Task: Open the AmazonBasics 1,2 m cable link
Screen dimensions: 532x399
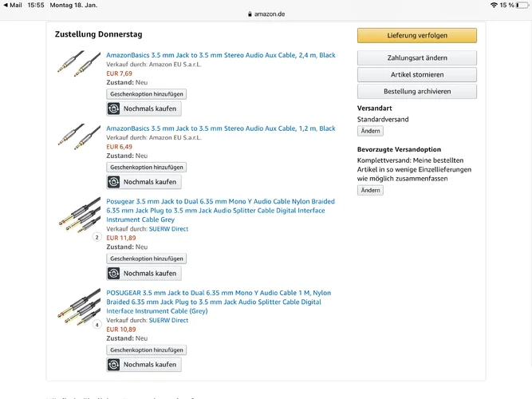Action: click(x=220, y=128)
